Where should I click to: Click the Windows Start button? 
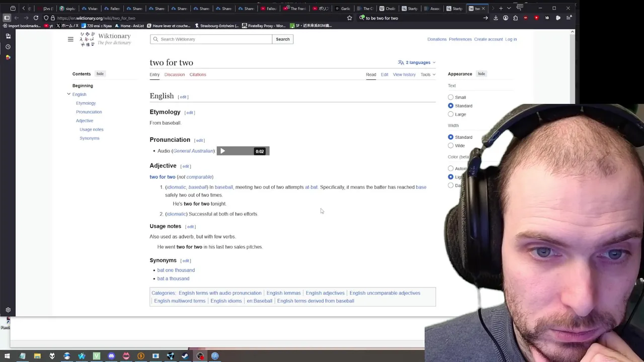(x=8, y=356)
